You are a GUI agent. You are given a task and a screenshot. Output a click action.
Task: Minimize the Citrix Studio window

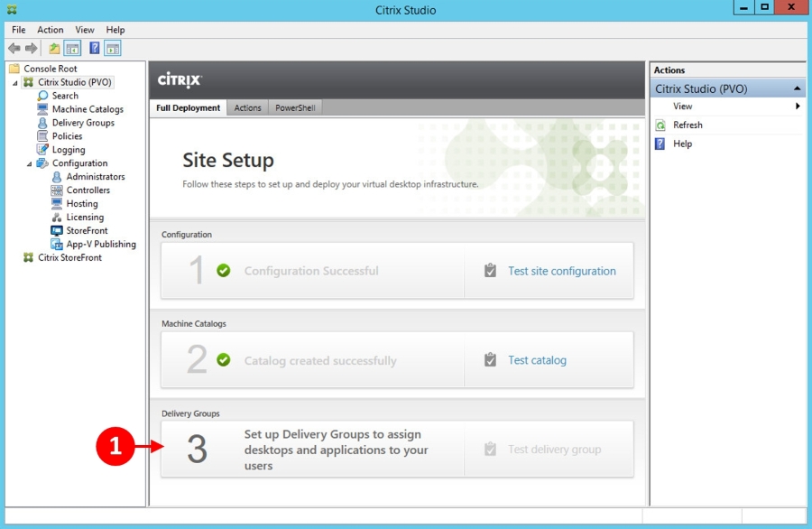743,8
